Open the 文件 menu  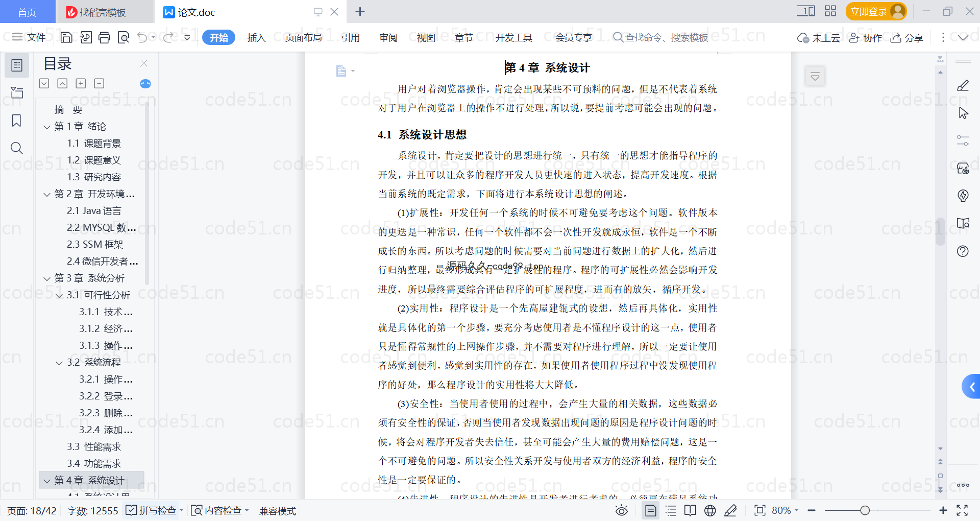(29, 37)
